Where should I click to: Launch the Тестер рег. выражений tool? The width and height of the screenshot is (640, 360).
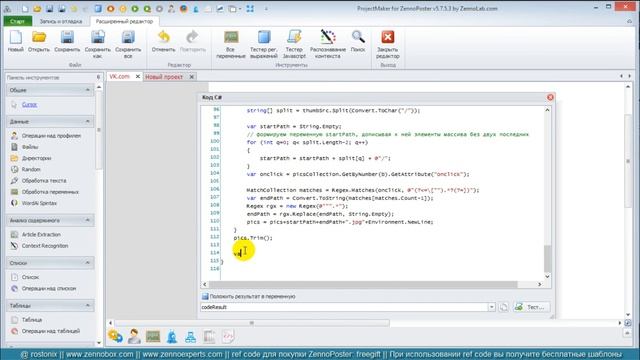[x=264, y=44]
